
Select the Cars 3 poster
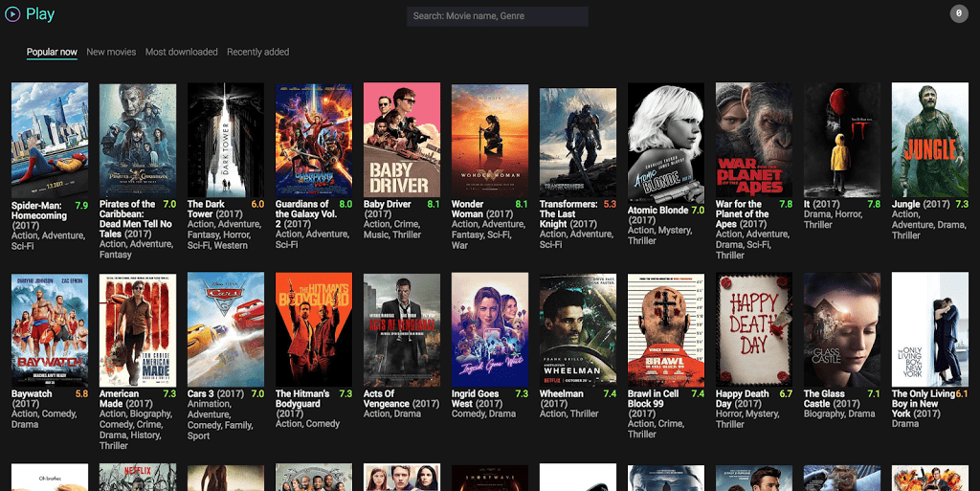tap(226, 329)
